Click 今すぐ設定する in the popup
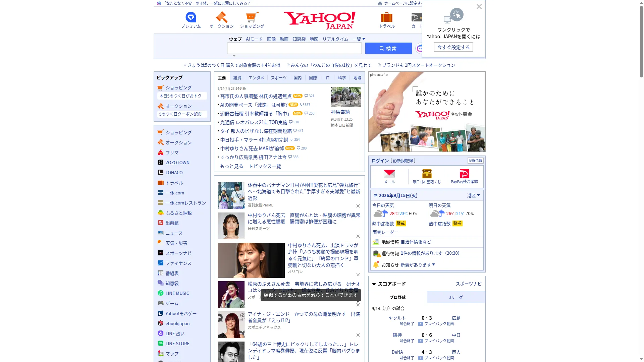Image resolution: width=644 pixels, height=362 pixels. [453, 47]
